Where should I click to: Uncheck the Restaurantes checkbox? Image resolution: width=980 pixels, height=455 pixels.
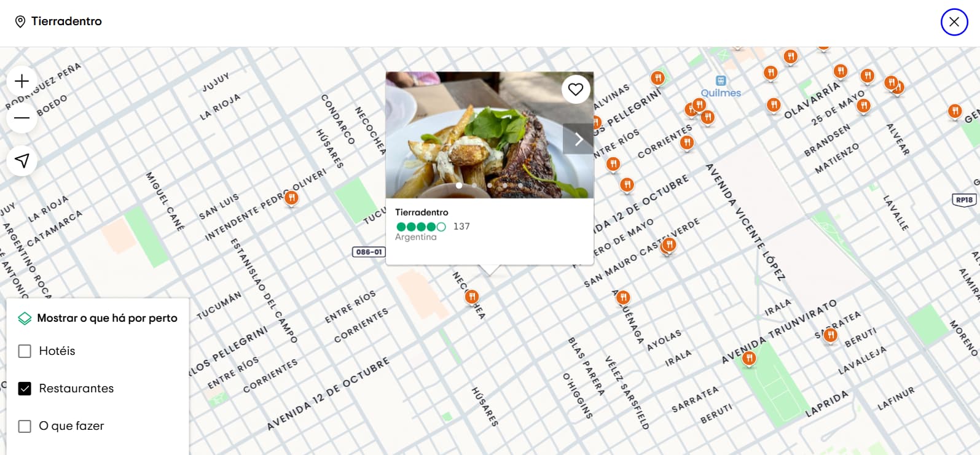pos(25,389)
